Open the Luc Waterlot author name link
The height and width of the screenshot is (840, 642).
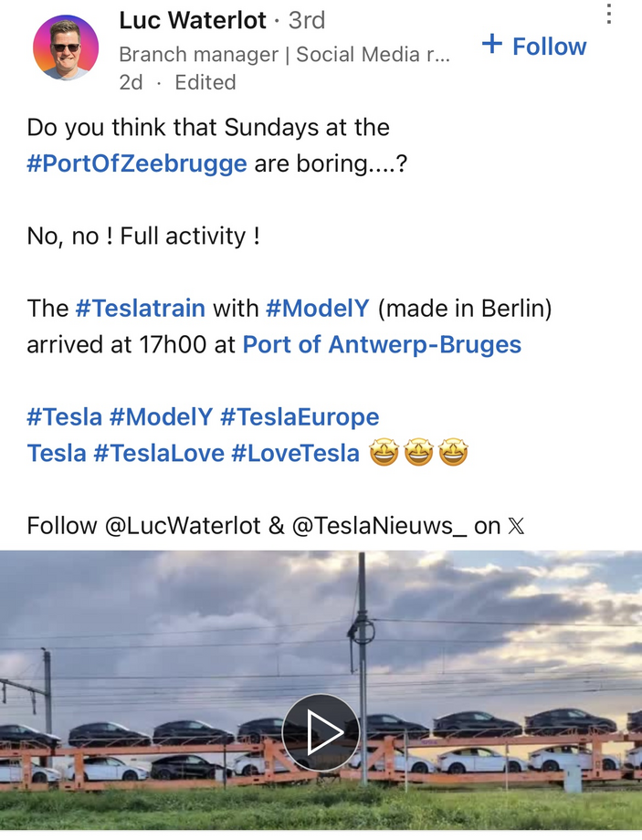(193, 19)
